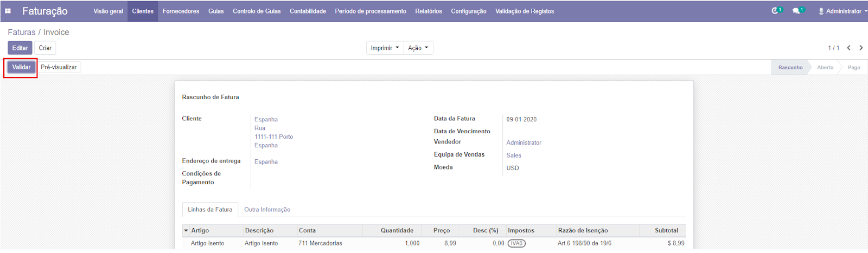The width and height of the screenshot is (868, 253).
Task: Open the Contabilidade menu
Action: click(308, 11)
